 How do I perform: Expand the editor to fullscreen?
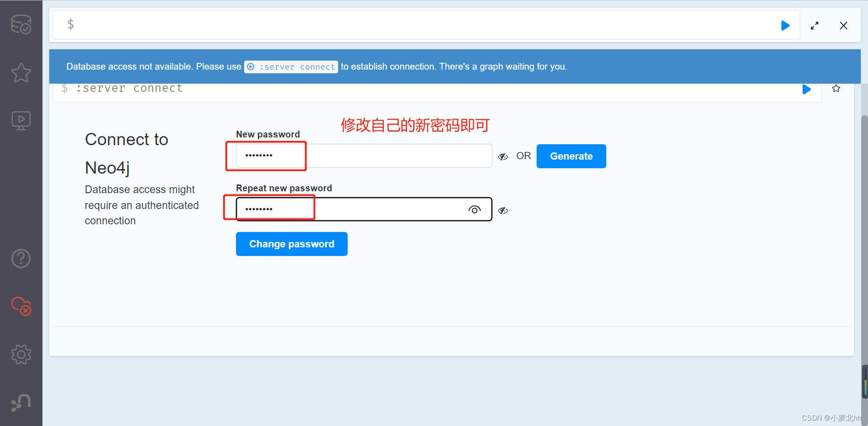pos(815,26)
